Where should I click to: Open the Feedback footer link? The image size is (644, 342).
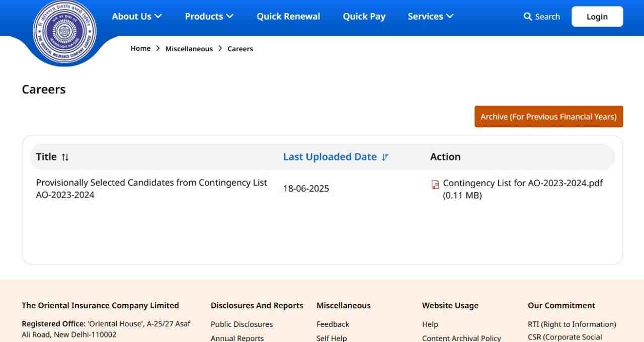333,324
